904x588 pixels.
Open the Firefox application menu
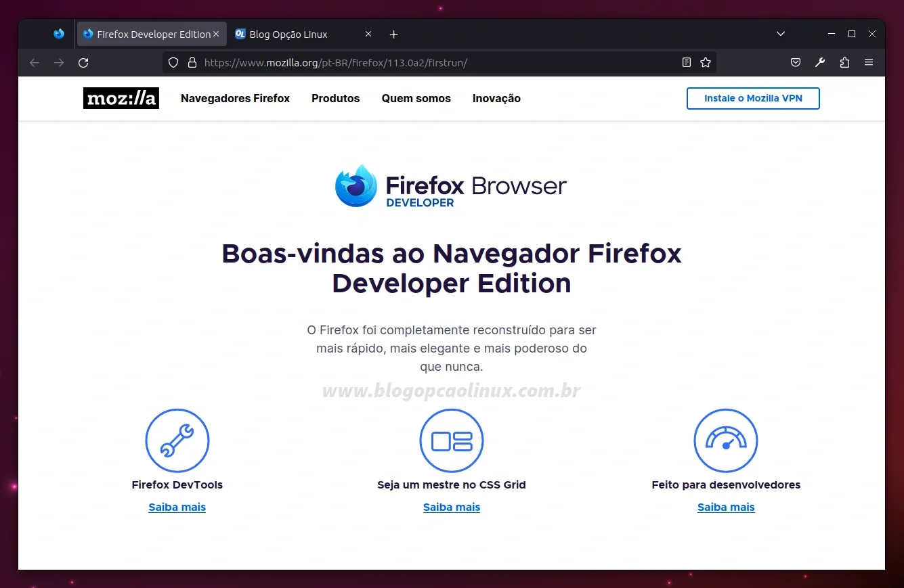pyautogui.click(x=869, y=62)
